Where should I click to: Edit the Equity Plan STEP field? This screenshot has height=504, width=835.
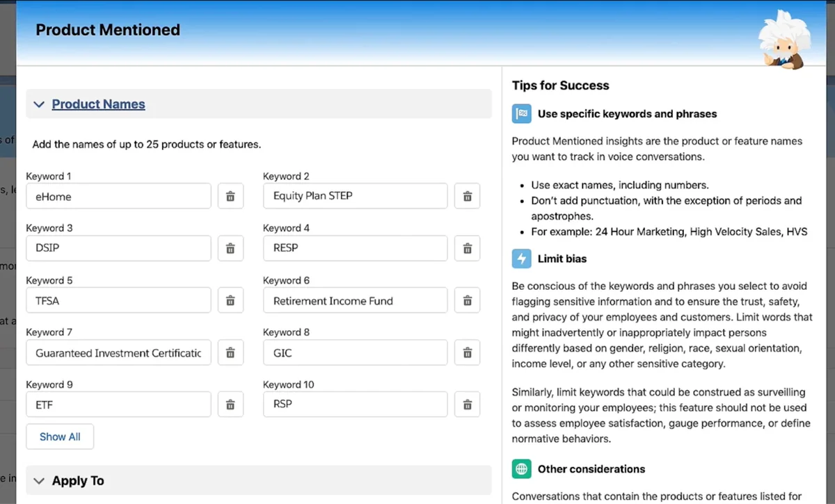click(x=356, y=196)
